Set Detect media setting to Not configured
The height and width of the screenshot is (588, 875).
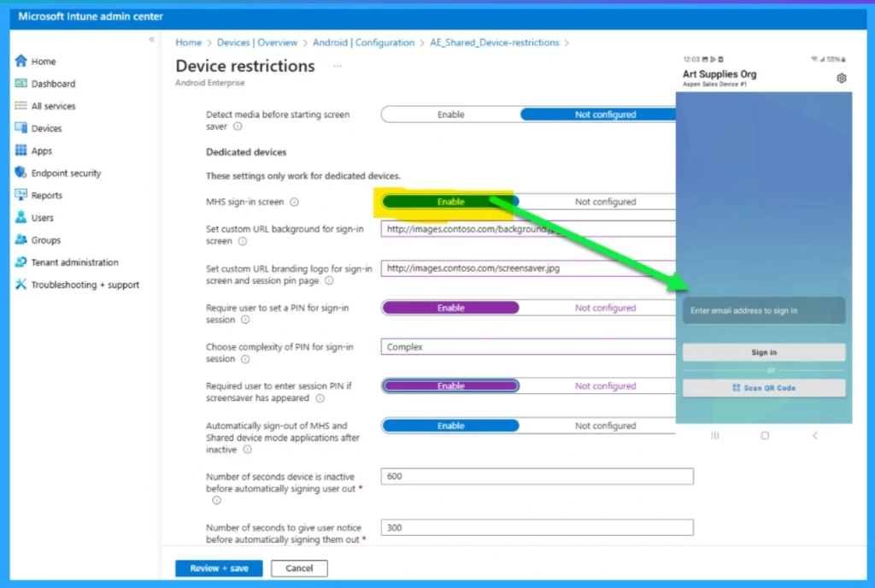(597, 115)
